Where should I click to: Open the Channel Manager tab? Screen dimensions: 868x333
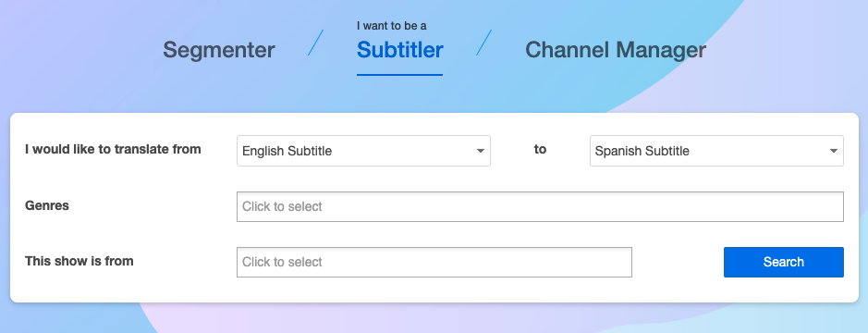[616, 50]
